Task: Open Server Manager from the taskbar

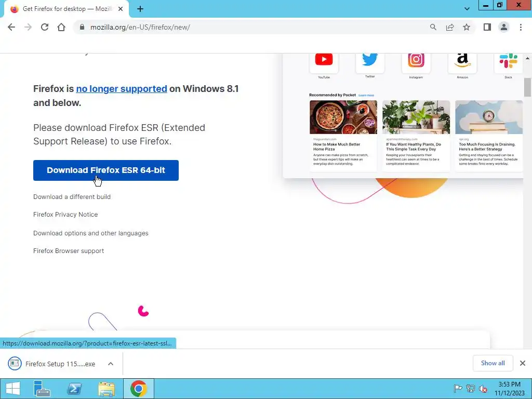Action: (x=42, y=389)
